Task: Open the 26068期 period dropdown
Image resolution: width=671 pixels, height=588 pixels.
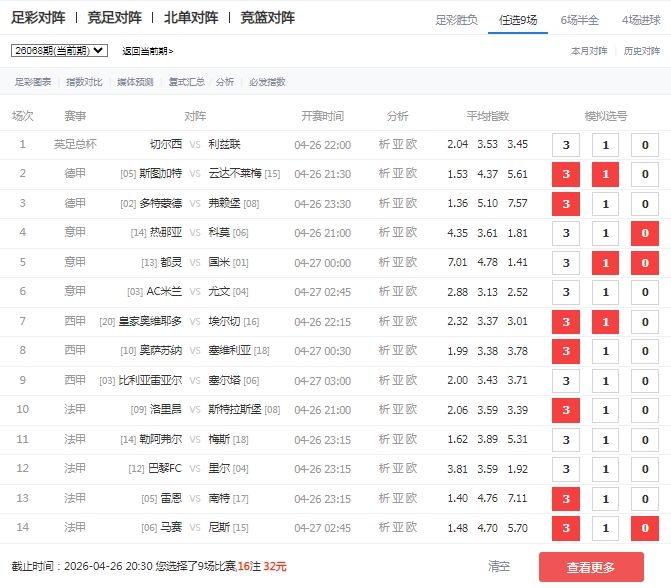Action: click(x=59, y=50)
